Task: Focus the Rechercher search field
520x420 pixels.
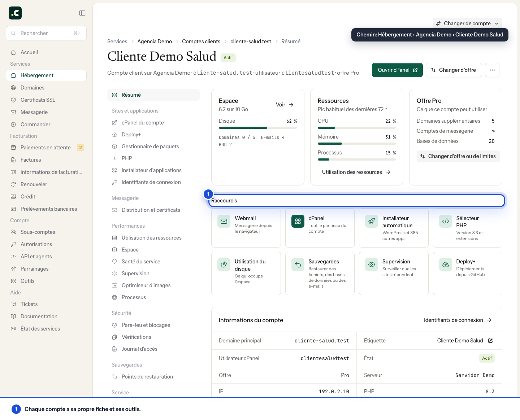Action: (46, 33)
